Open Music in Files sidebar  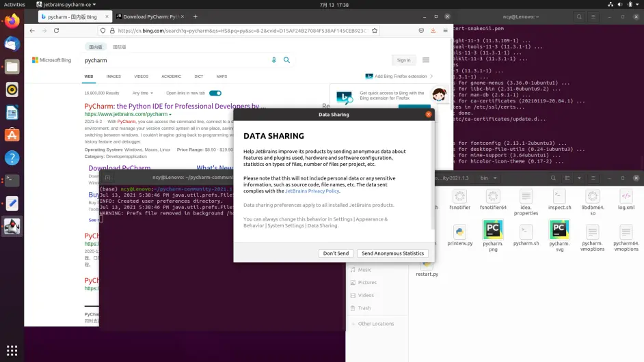pyautogui.click(x=364, y=270)
